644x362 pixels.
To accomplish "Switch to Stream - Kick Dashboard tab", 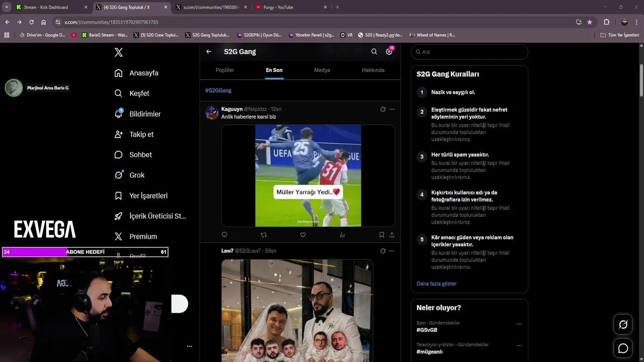I will 50,7.
